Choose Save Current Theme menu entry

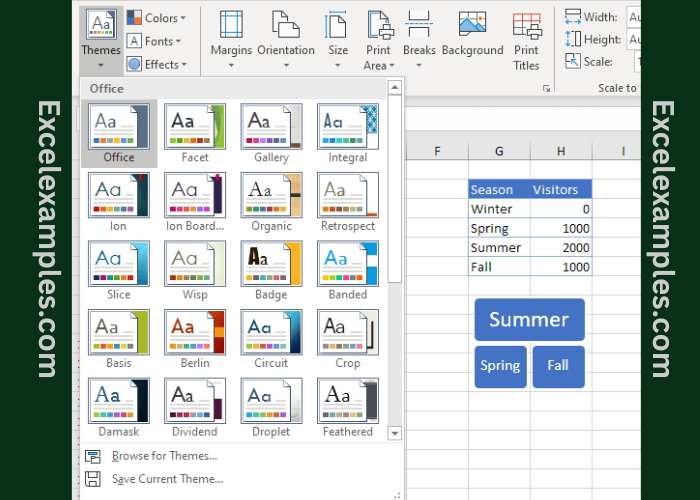point(167,479)
